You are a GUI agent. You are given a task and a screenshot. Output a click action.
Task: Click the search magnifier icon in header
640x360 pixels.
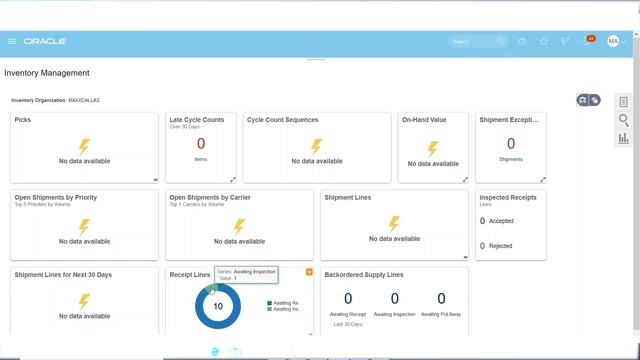[x=501, y=41]
